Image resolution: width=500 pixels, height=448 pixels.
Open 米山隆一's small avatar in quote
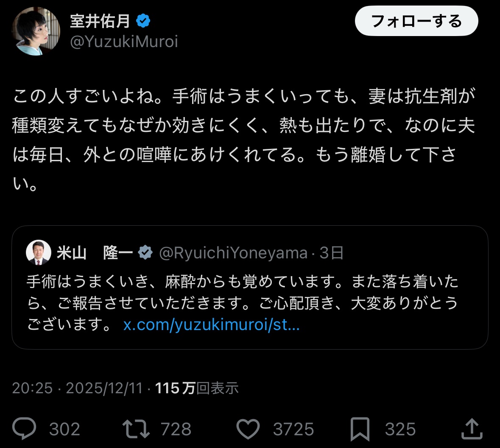pos(39,252)
